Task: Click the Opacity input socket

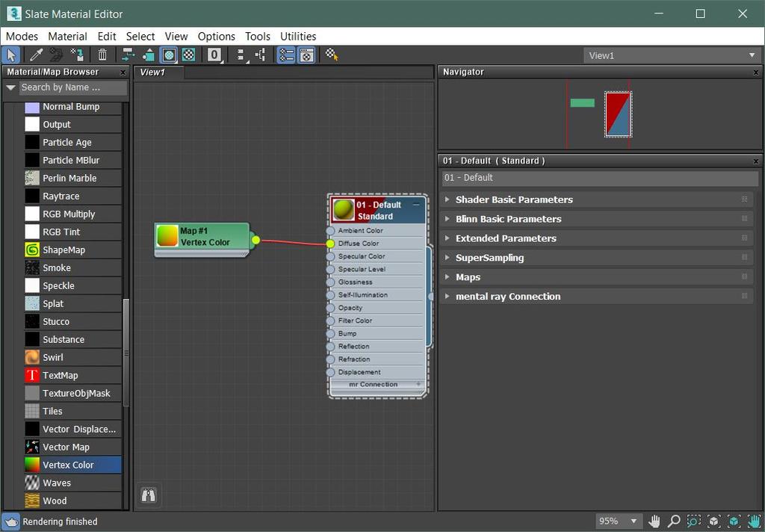Action: pos(330,308)
